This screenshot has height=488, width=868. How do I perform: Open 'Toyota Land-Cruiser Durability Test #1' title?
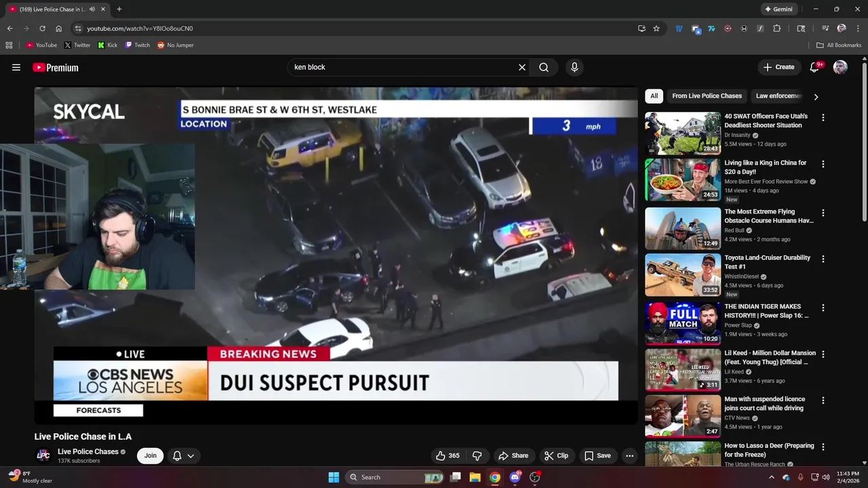[x=767, y=262]
